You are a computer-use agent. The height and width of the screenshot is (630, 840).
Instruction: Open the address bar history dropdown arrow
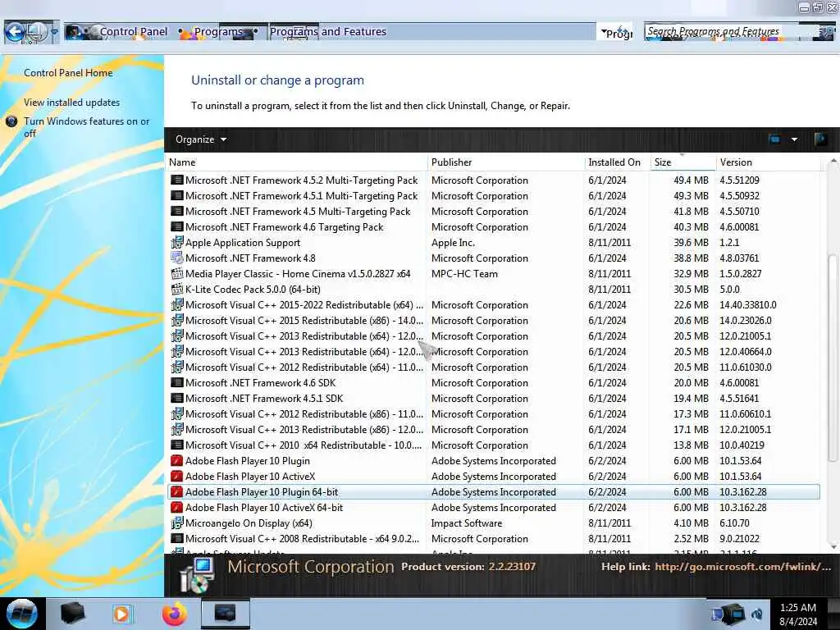pos(604,32)
